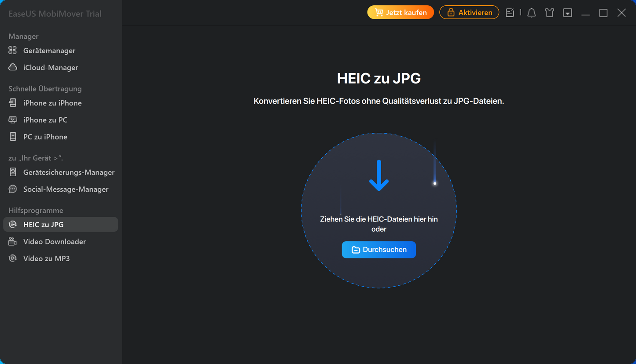Open notifications via the bell icon

click(531, 13)
